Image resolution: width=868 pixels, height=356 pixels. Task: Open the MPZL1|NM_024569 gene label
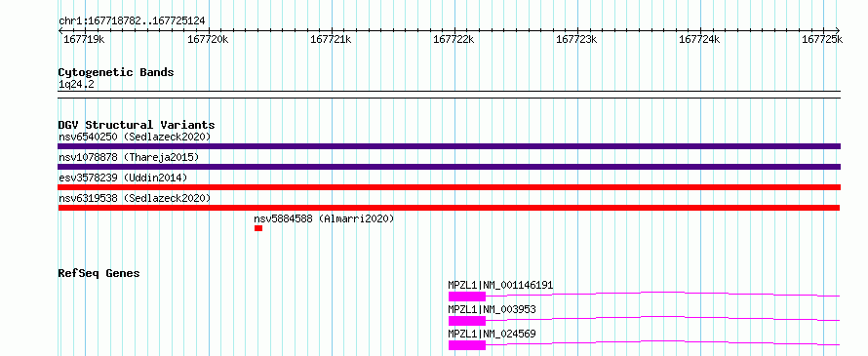point(493,334)
